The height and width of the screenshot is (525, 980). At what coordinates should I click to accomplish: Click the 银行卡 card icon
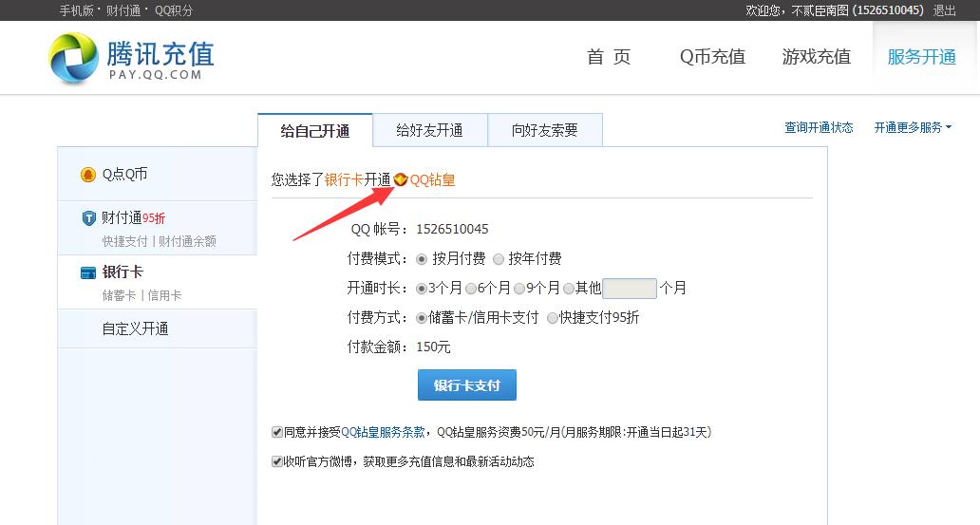coord(88,272)
